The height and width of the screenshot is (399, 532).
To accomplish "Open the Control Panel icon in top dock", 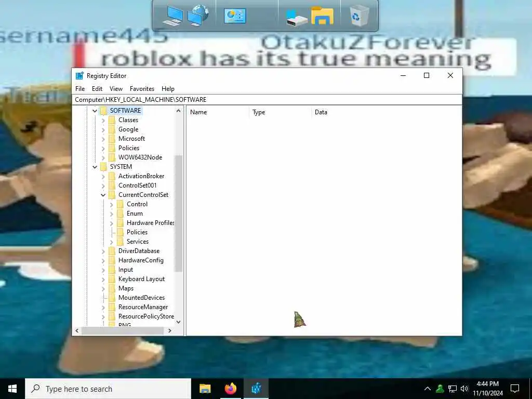I will point(235,16).
